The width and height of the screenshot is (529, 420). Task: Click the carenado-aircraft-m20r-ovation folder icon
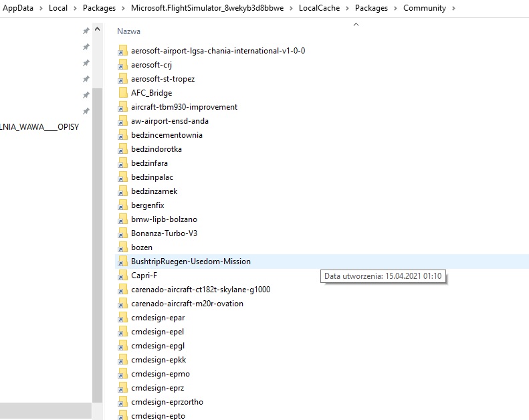tap(122, 304)
